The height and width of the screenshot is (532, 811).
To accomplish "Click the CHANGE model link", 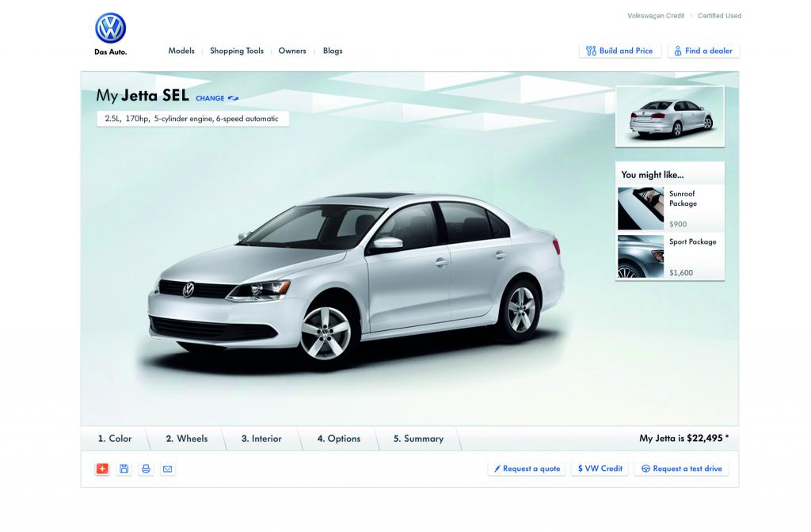I will pos(210,98).
